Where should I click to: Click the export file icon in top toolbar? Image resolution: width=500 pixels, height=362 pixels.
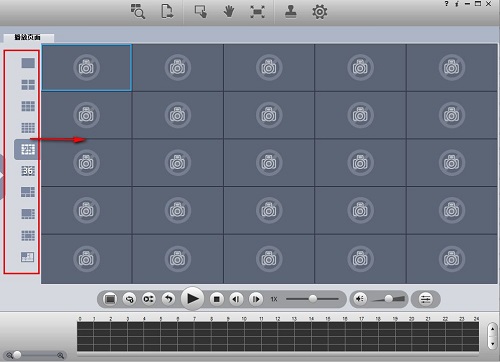167,11
